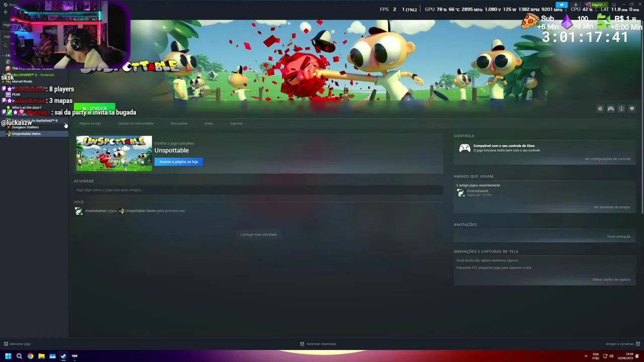Image resolution: width=644 pixels, height=362 pixels.
Task: Click Adicionar jogo text
Action: pyautogui.click(x=20, y=344)
